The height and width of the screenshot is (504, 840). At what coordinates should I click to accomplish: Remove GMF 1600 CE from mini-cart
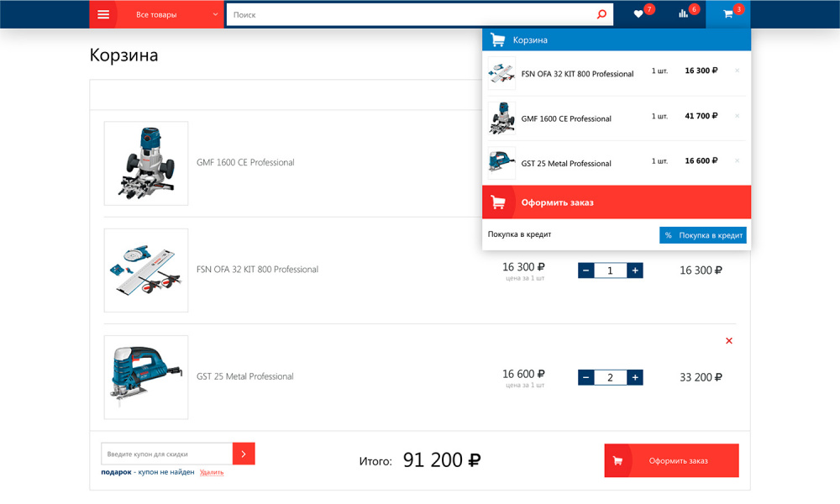[738, 116]
